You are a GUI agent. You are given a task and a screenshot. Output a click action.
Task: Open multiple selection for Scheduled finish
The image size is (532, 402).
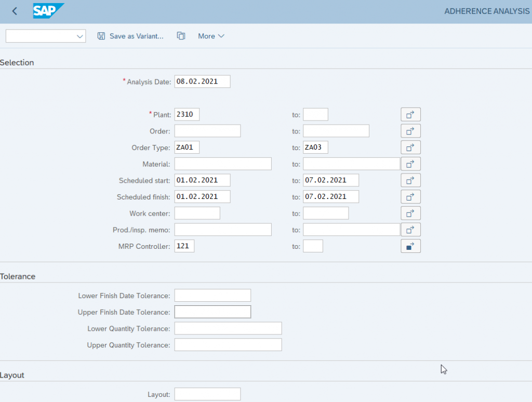click(410, 197)
